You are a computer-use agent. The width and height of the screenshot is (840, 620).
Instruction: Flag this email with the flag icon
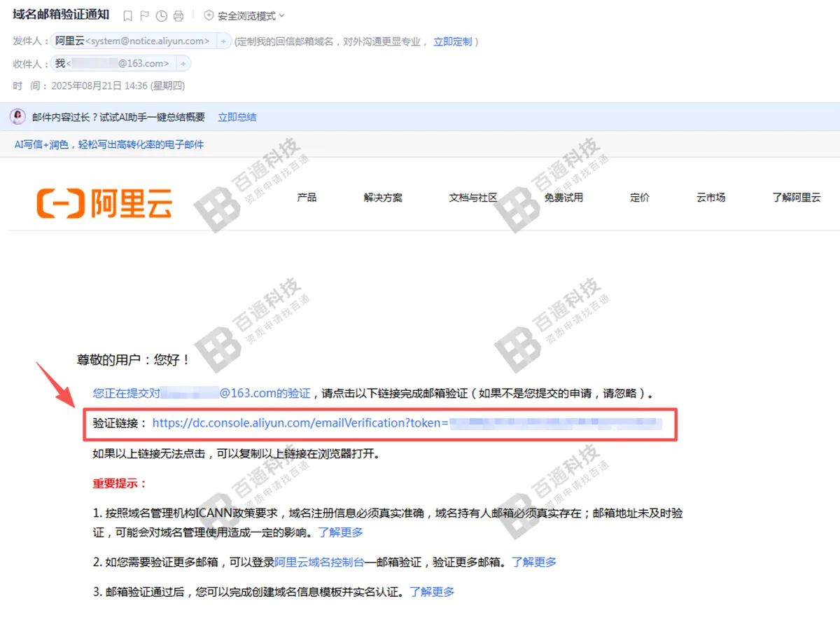144,15
